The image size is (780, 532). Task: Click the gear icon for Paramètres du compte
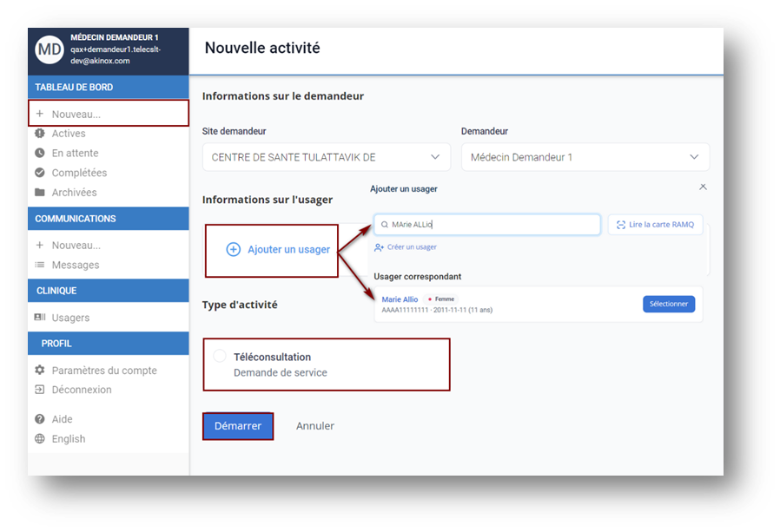pos(40,370)
